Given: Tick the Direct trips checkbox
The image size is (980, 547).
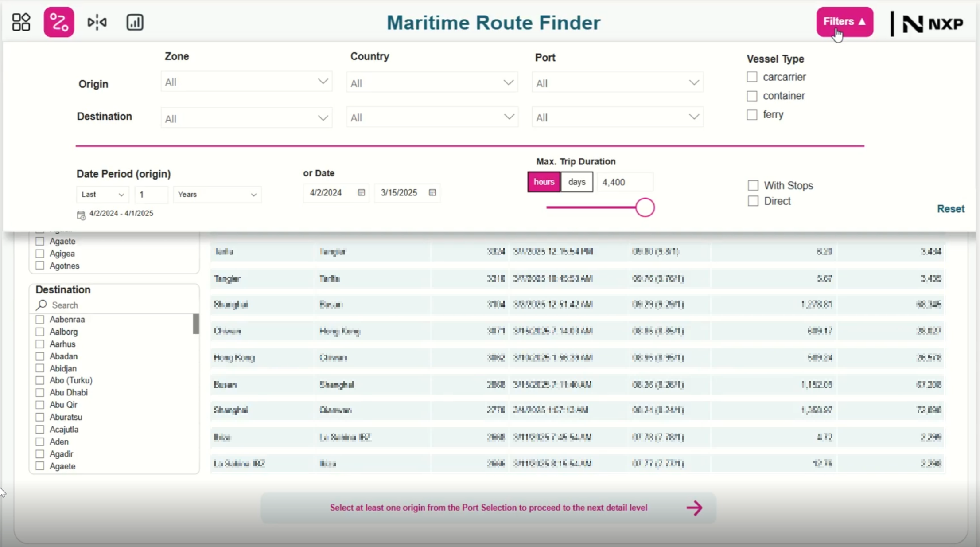Looking at the screenshot, I should [753, 201].
